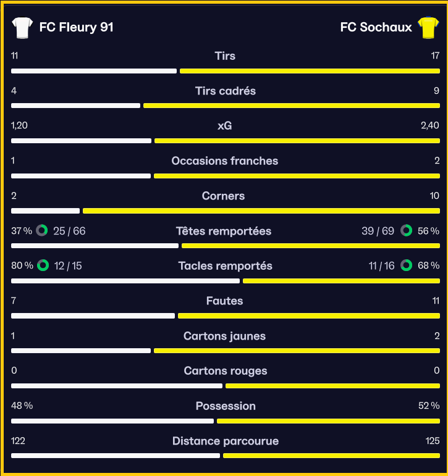
Task: Click Sochaux's 68 % tackles donut icon
Action: (x=406, y=265)
